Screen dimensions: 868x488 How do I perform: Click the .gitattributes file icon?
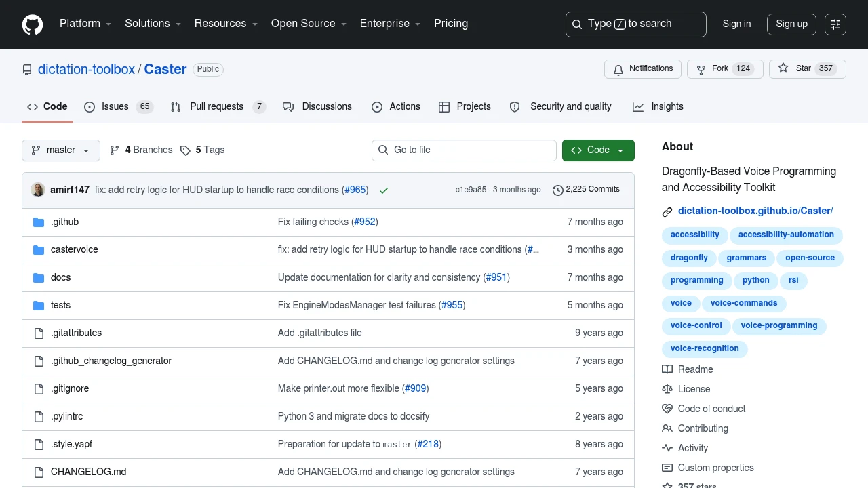point(39,333)
